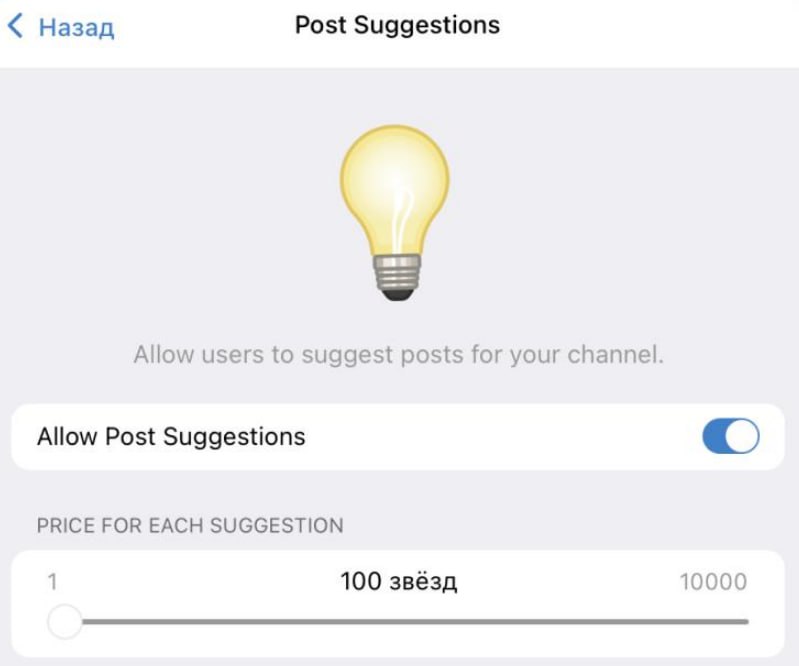The height and width of the screenshot is (666, 799).
Task: Select the "Allow Post Suggestions" row label
Action: pos(171,437)
